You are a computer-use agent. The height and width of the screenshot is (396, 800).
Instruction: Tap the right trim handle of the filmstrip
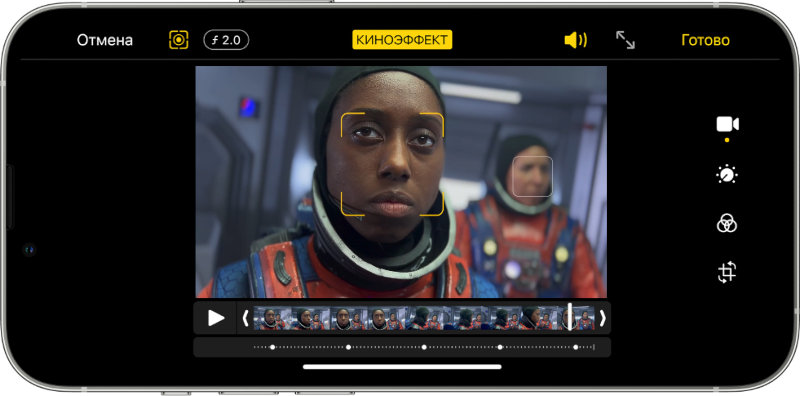[603, 318]
